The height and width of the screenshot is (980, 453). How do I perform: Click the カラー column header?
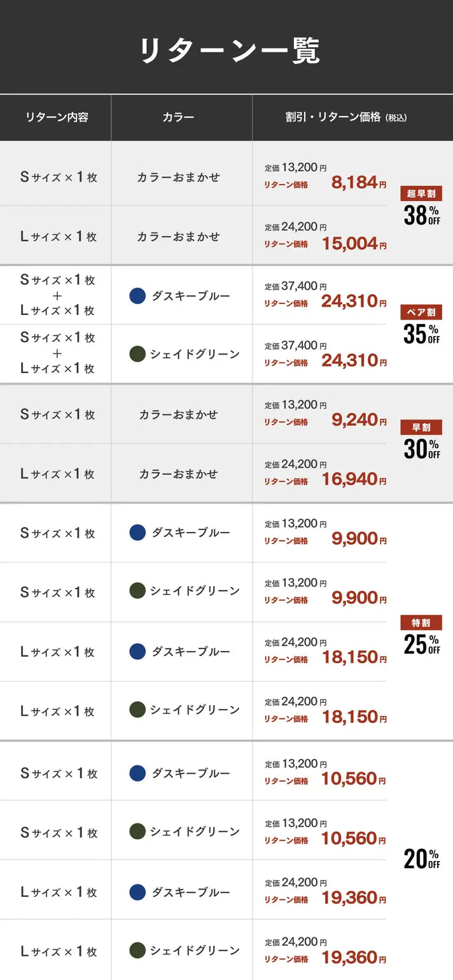pyautogui.click(x=178, y=117)
